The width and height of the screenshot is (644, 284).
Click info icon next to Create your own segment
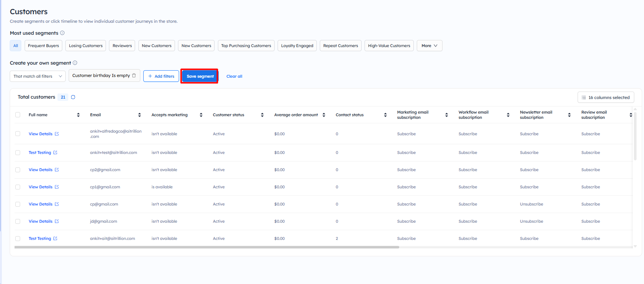tap(75, 63)
